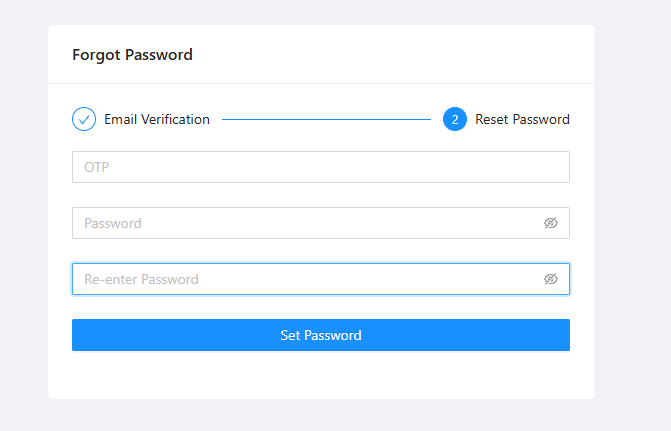This screenshot has width=671, height=431.
Task: Toggle visibility of Re-enter Password field
Action: point(551,279)
